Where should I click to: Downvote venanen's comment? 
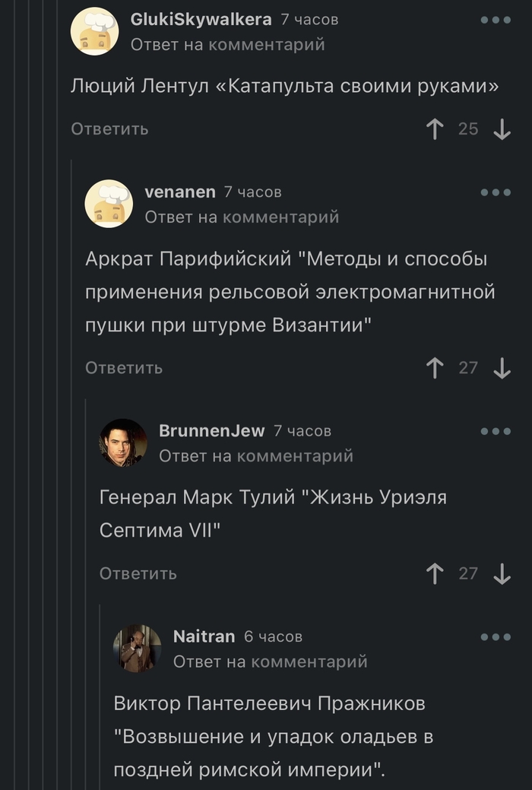[502, 368]
